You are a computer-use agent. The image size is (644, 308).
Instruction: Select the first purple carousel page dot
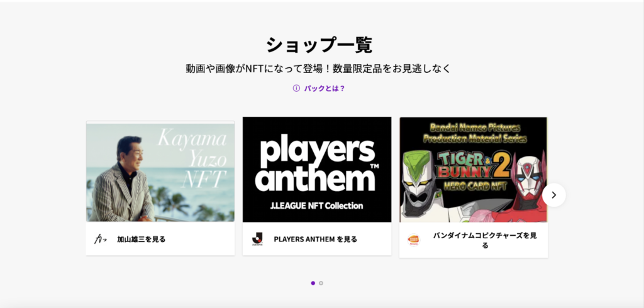pyautogui.click(x=313, y=283)
